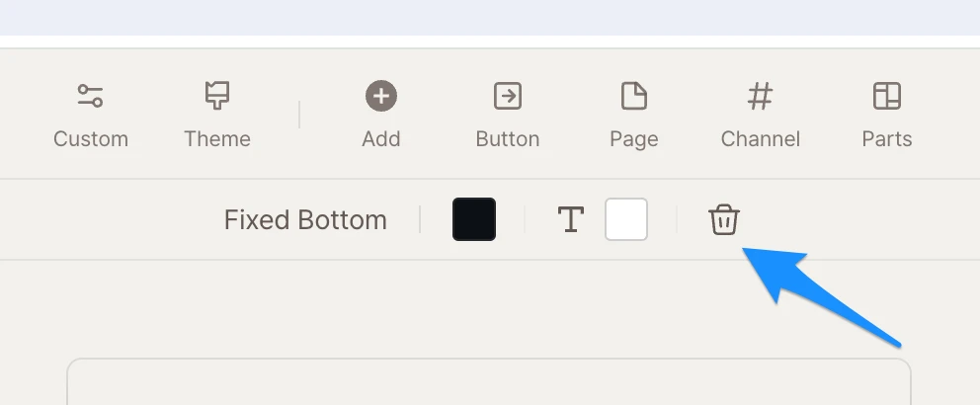Delete using the trash can icon

pos(724,219)
